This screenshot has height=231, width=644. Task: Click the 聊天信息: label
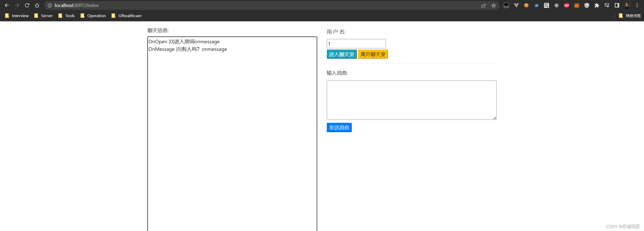click(158, 30)
